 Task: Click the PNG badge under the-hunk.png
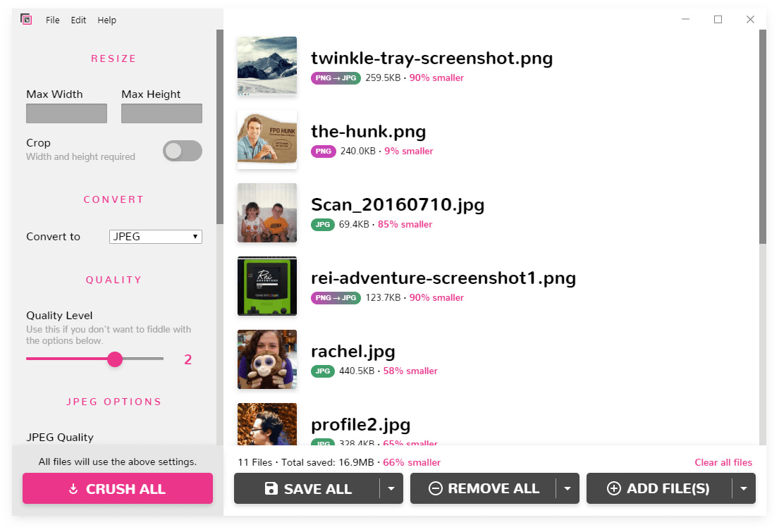[323, 151]
